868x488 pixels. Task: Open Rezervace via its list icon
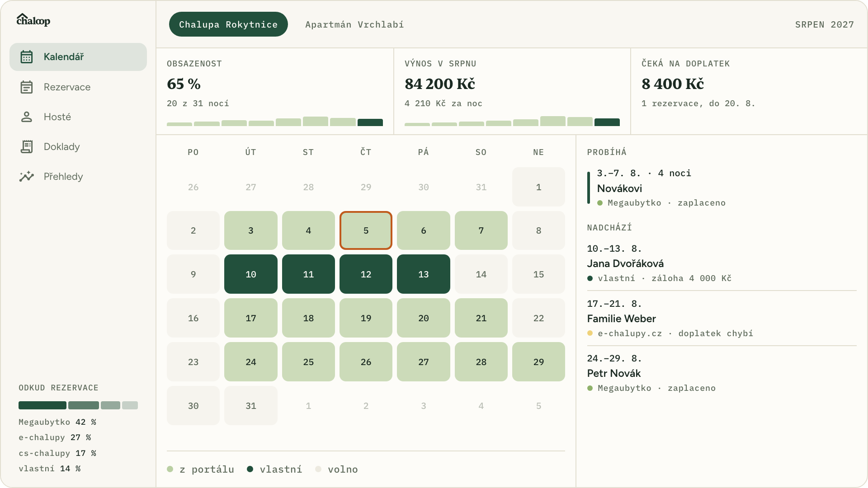point(27,87)
